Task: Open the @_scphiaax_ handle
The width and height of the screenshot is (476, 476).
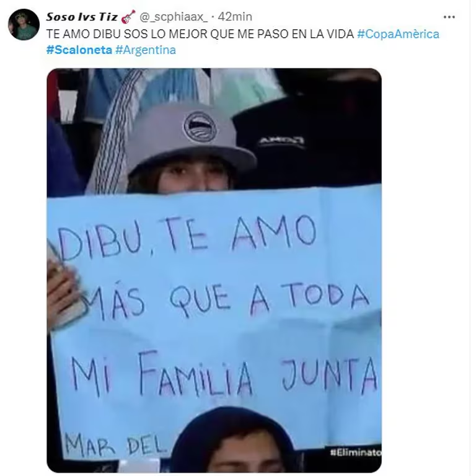Action: pos(174,17)
